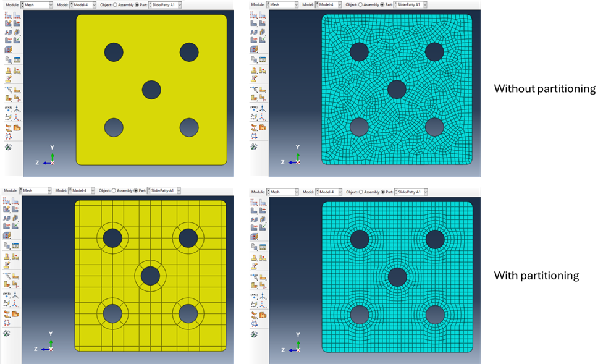Screen dimensions: 603x364
Task: Click 'Without partitioning' caption text
Action: (544, 89)
